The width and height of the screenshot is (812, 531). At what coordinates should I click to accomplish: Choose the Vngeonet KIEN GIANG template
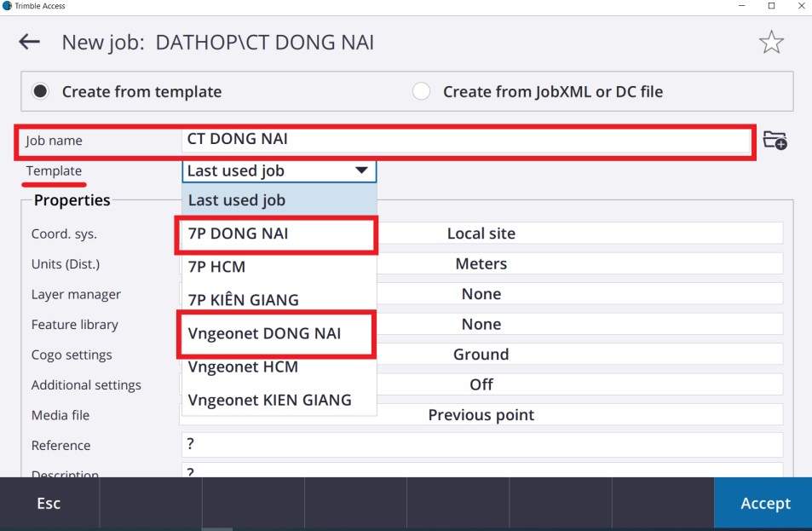tap(279, 400)
